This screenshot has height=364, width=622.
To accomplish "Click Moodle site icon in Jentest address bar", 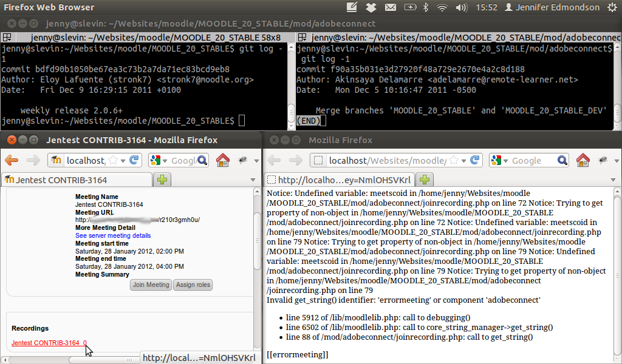I will 56,160.
